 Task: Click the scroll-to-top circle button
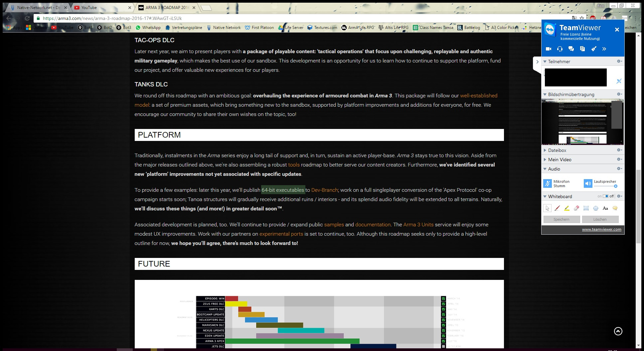click(618, 331)
